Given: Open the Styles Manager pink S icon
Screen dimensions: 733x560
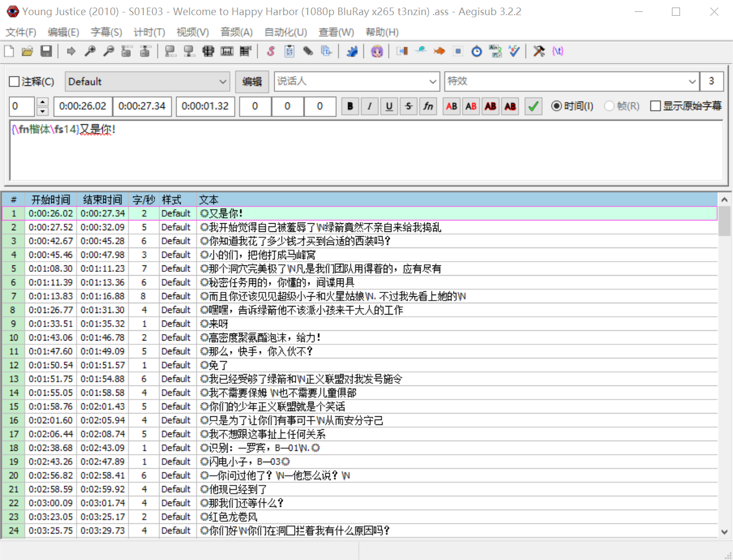Looking at the screenshot, I should pyautogui.click(x=271, y=51).
